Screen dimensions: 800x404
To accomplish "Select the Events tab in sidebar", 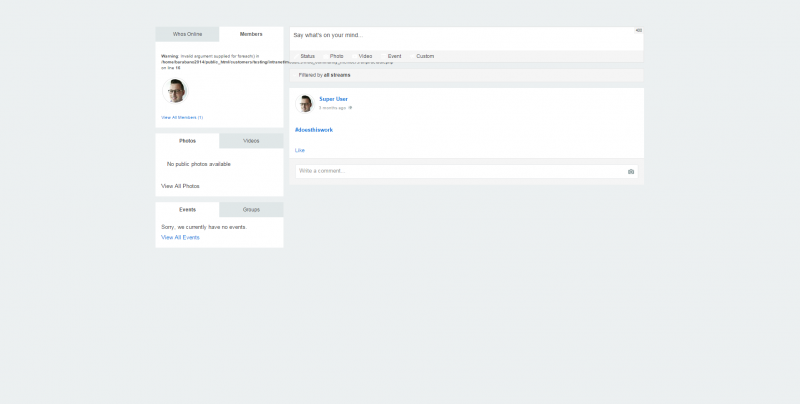I will coord(187,209).
